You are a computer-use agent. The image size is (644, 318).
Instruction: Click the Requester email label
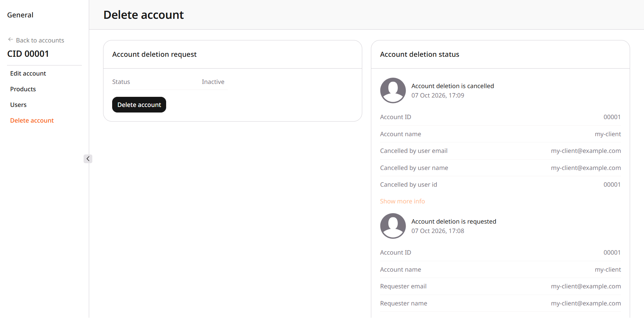[403, 286]
